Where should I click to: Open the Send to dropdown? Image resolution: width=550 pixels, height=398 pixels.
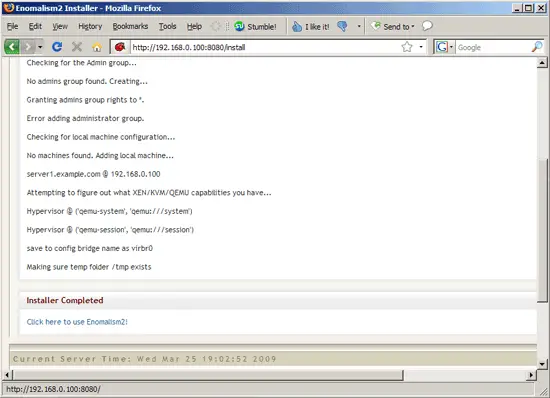(x=393, y=26)
